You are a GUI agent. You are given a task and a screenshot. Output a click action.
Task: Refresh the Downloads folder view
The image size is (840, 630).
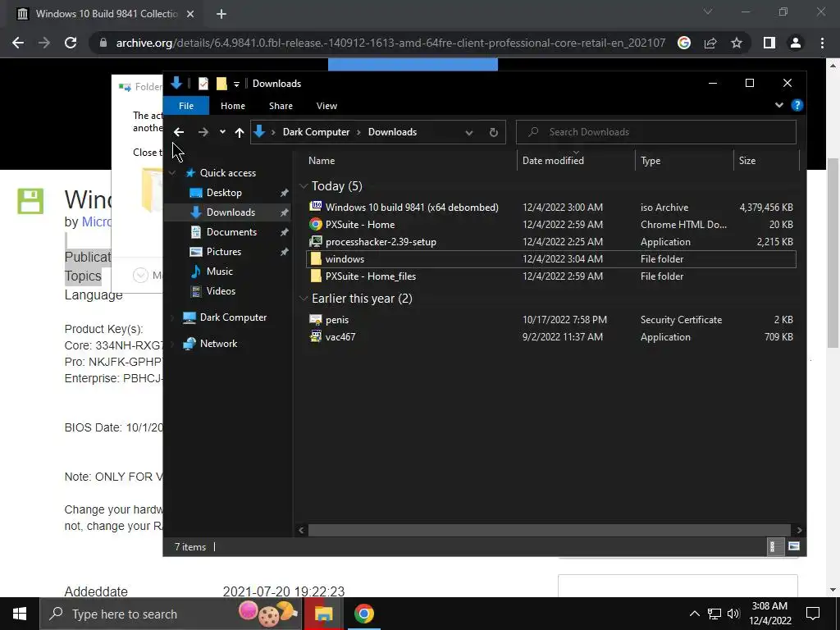[x=493, y=132]
